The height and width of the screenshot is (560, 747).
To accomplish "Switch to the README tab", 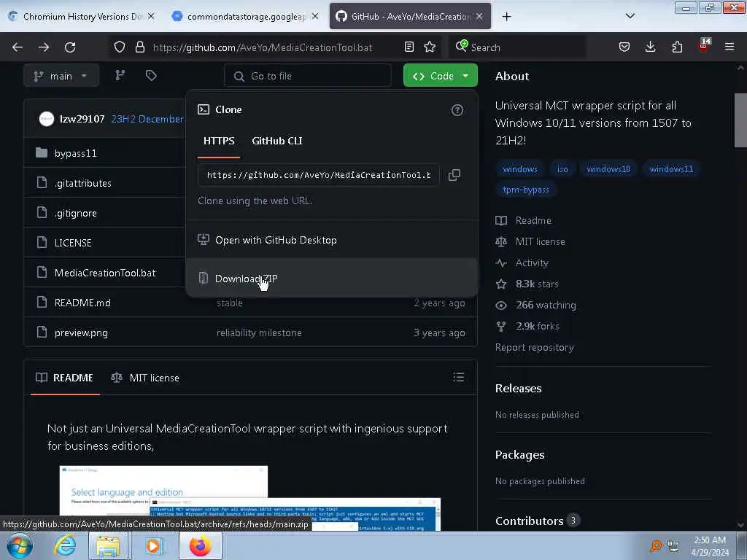I will point(65,378).
